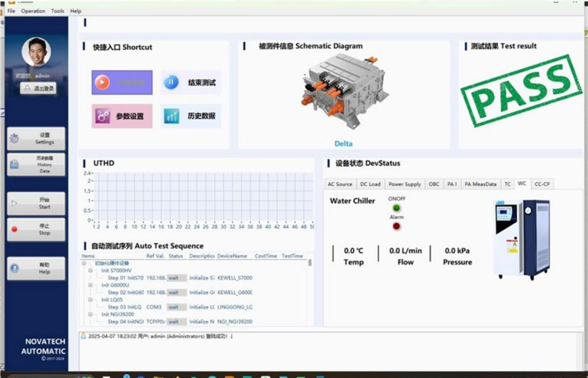
Task: Click the bar chart icon for 历史数据
Action: coord(171,116)
